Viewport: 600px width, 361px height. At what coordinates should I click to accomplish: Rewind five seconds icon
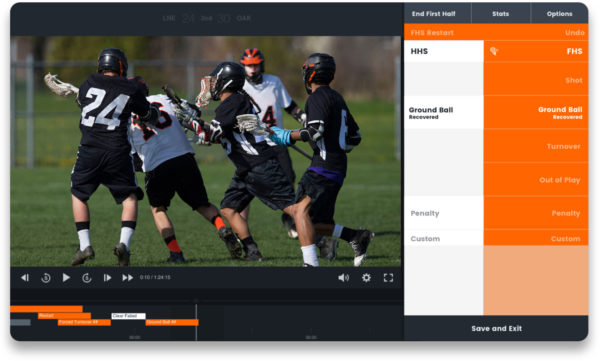tap(46, 278)
